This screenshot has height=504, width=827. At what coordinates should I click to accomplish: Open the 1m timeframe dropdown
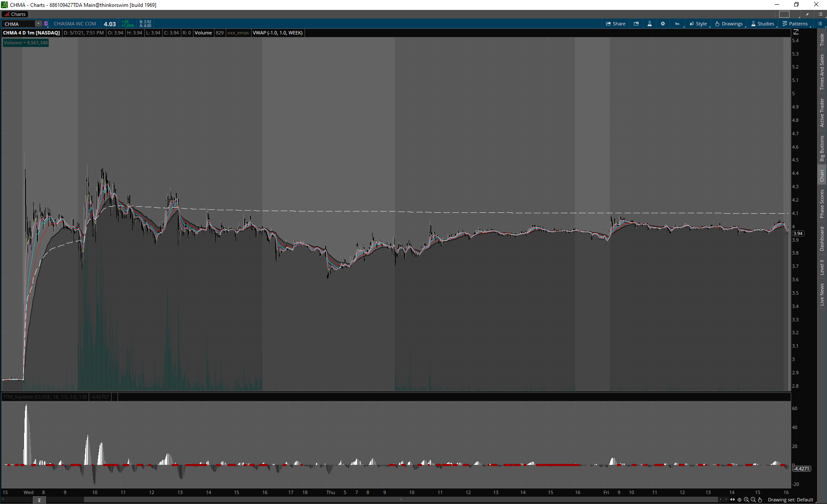click(x=678, y=24)
